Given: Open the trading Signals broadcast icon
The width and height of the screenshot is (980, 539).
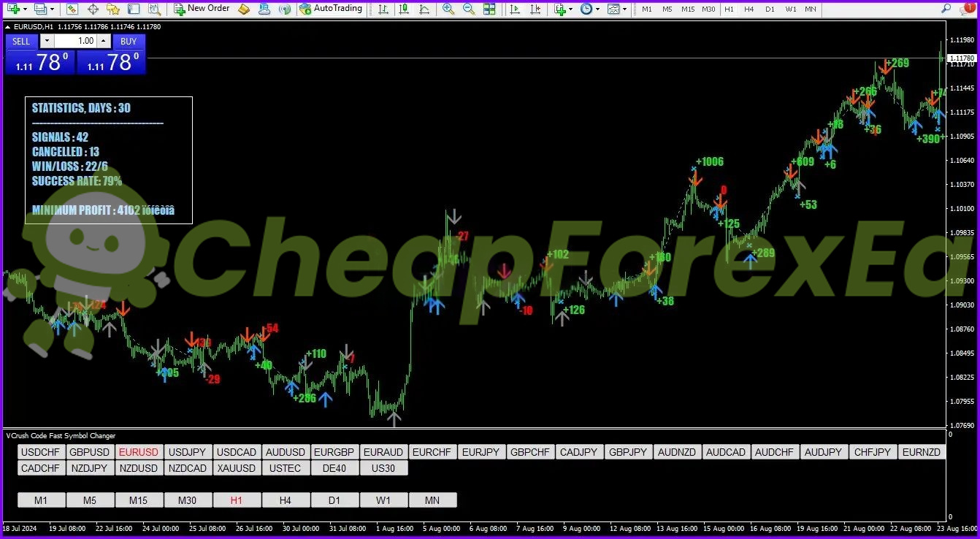Looking at the screenshot, I should click(x=285, y=9).
